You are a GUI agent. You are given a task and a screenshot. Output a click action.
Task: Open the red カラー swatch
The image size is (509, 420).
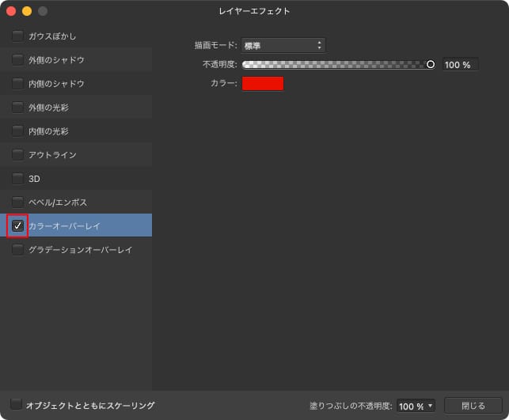coord(262,83)
